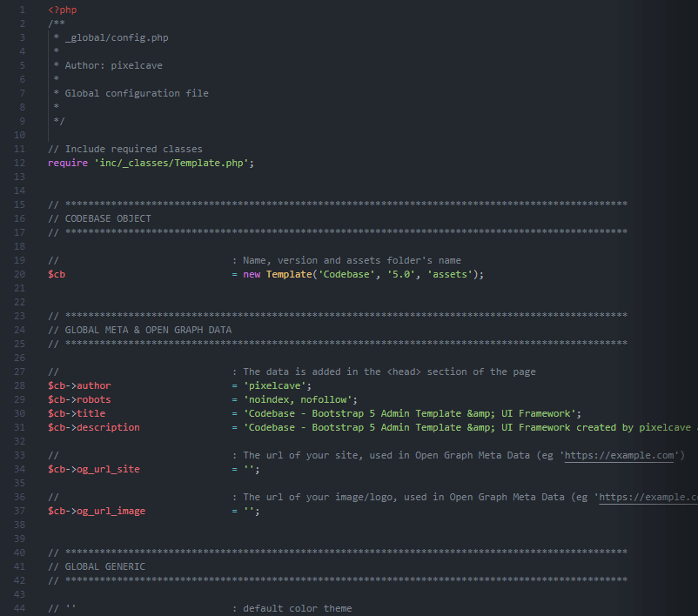Click line number 20 in the gutter
Viewport: 698px width, 616px height.
tap(19, 273)
